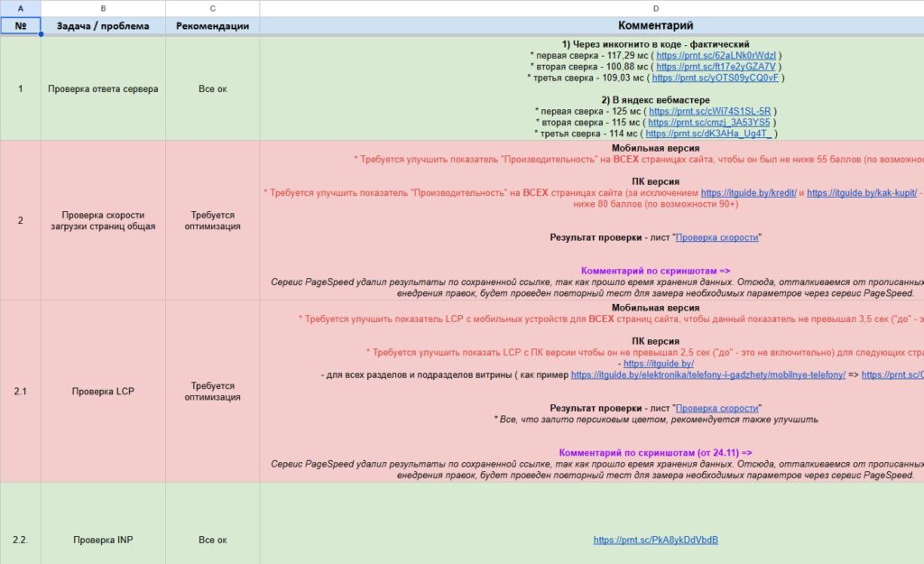
Task: Select the 'Комментарий' header cell
Action: (x=592, y=26)
